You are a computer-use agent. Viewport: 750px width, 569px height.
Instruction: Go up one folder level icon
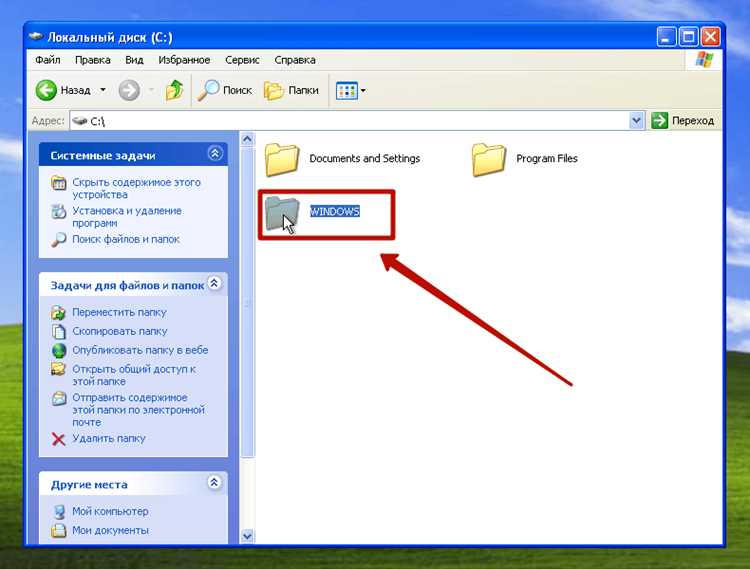click(174, 90)
